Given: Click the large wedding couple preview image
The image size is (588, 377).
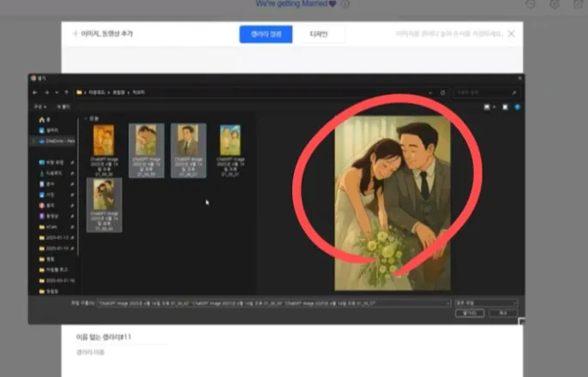Looking at the screenshot, I should pos(393,203).
